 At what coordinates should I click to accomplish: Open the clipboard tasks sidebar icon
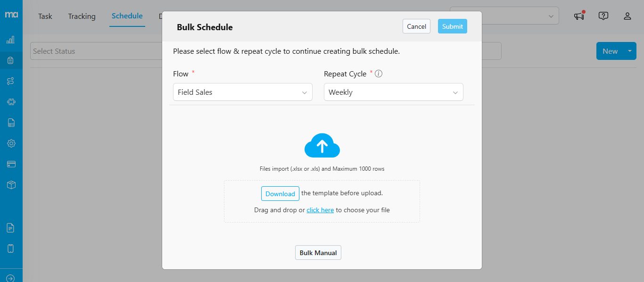pyautogui.click(x=10, y=60)
